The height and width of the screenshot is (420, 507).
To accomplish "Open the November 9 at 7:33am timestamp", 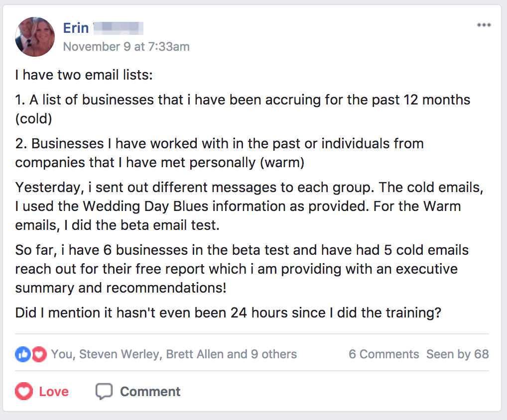I will (x=126, y=46).
